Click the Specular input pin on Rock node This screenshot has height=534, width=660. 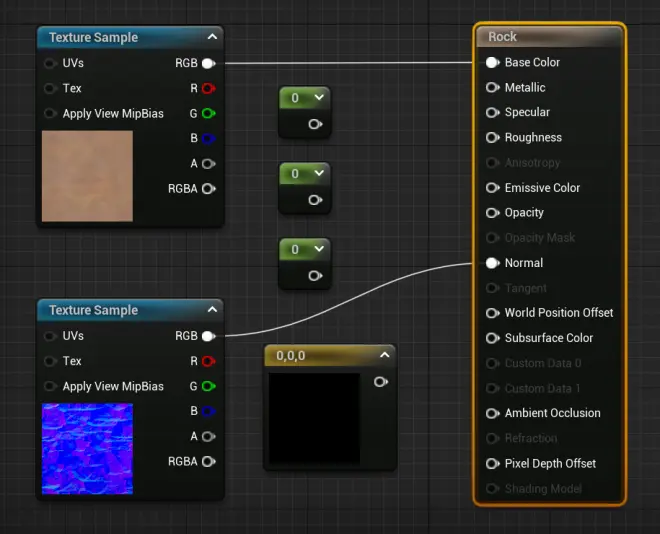coord(492,112)
